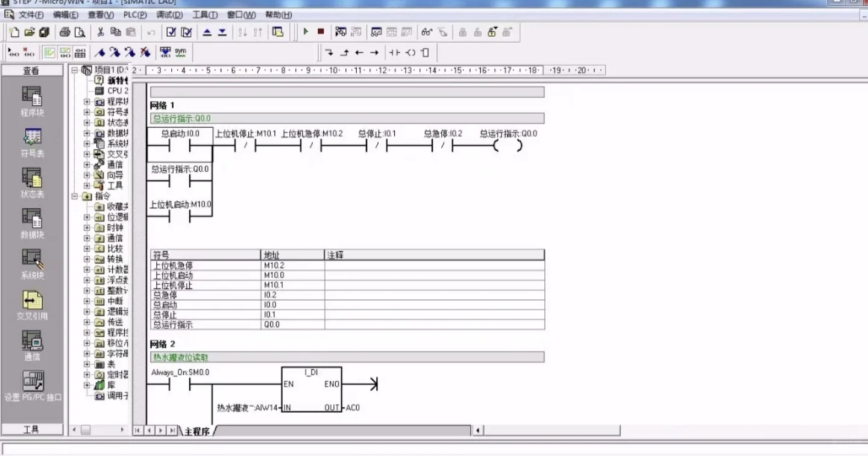
Task: Insert a line right connection
Action: (x=374, y=52)
